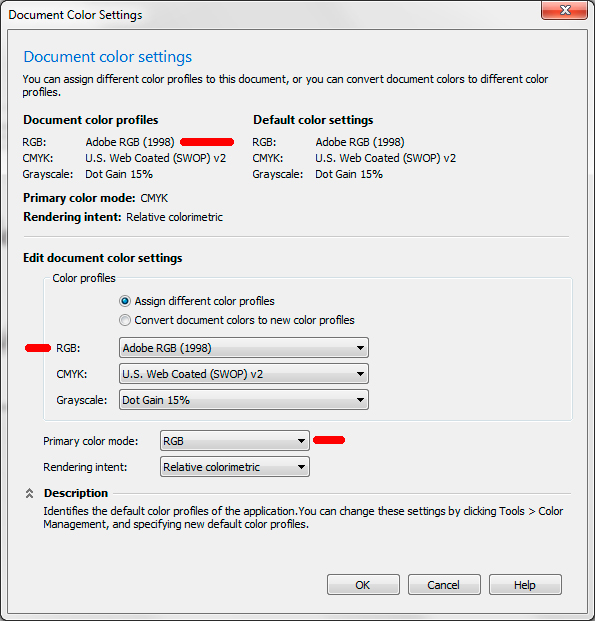The height and width of the screenshot is (621, 595).
Task: Click the OK button
Action: coord(363,585)
